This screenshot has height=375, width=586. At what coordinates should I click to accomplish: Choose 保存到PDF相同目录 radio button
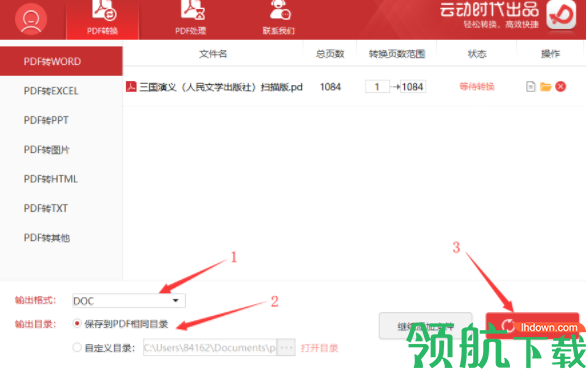coord(77,324)
